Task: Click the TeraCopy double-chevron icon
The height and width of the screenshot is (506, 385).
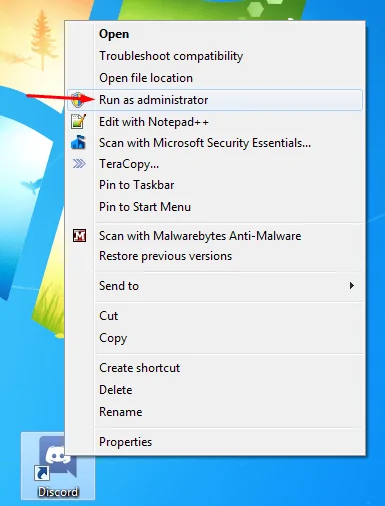Action: click(x=79, y=164)
